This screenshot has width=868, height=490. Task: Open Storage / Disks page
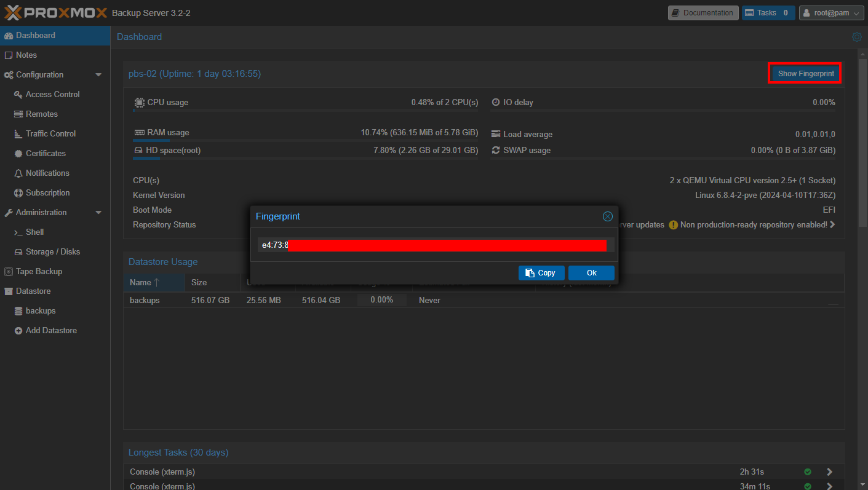55,252
